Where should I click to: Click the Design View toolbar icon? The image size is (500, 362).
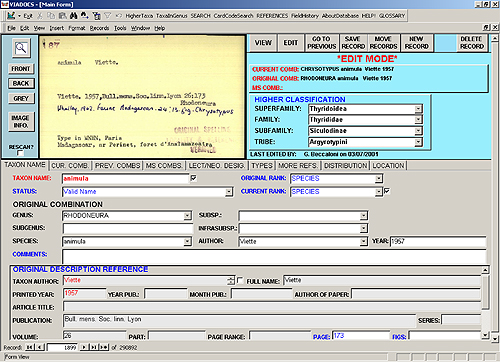pyautogui.click(x=11, y=16)
